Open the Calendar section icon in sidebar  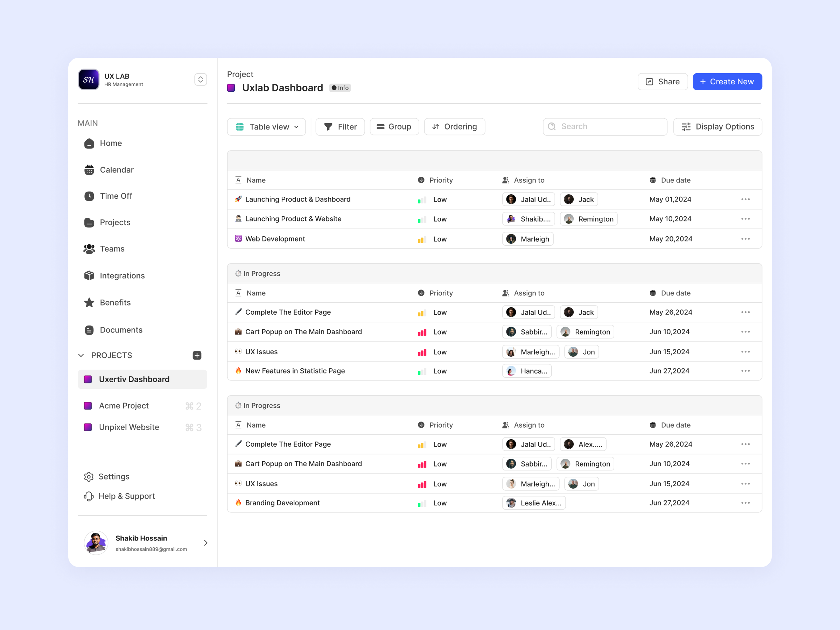(x=89, y=170)
